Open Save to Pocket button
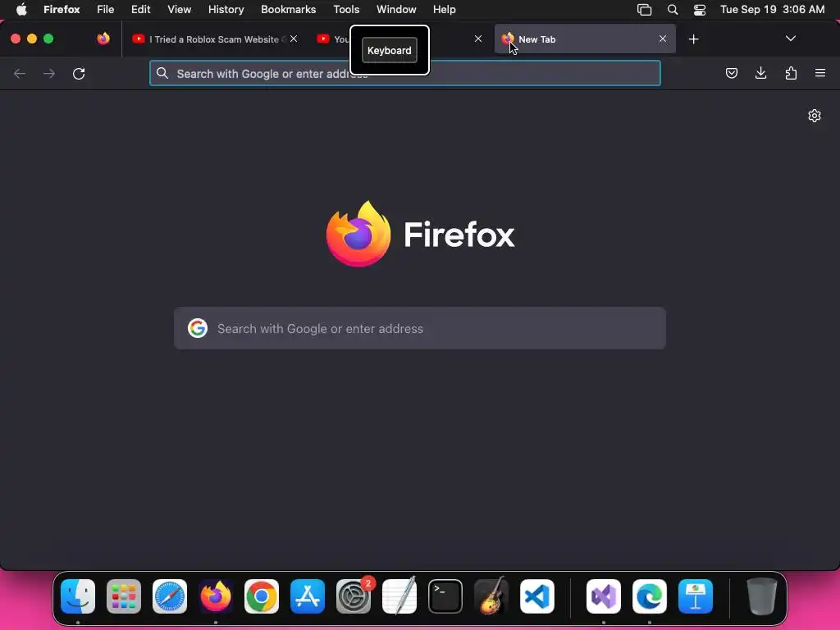The width and height of the screenshot is (840, 630). click(731, 73)
